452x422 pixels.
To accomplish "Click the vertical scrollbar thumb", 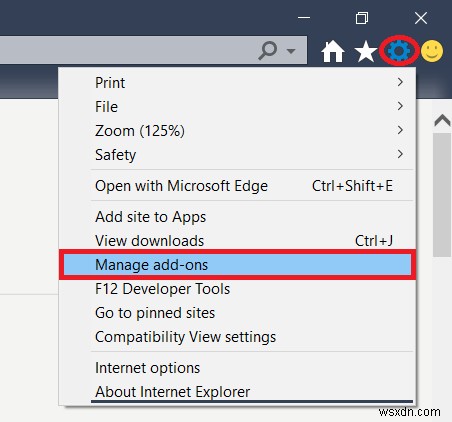I will pyautogui.click(x=442, y=195).
